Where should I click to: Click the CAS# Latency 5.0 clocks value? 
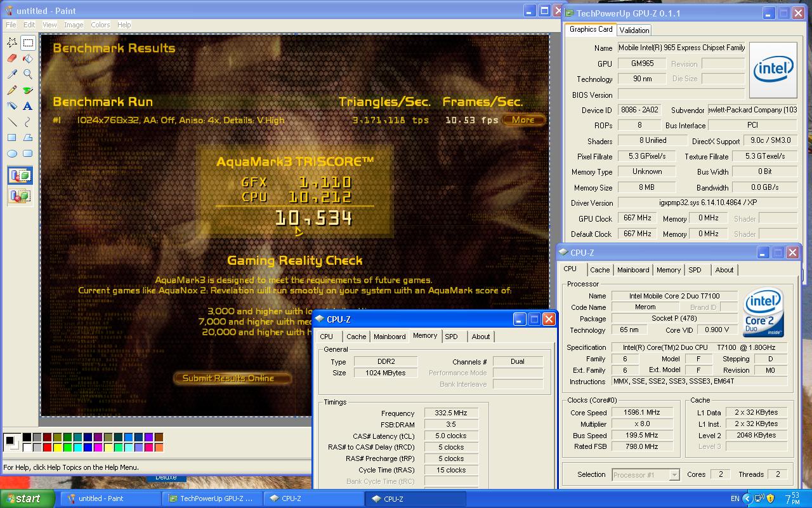tap(451, 436)
